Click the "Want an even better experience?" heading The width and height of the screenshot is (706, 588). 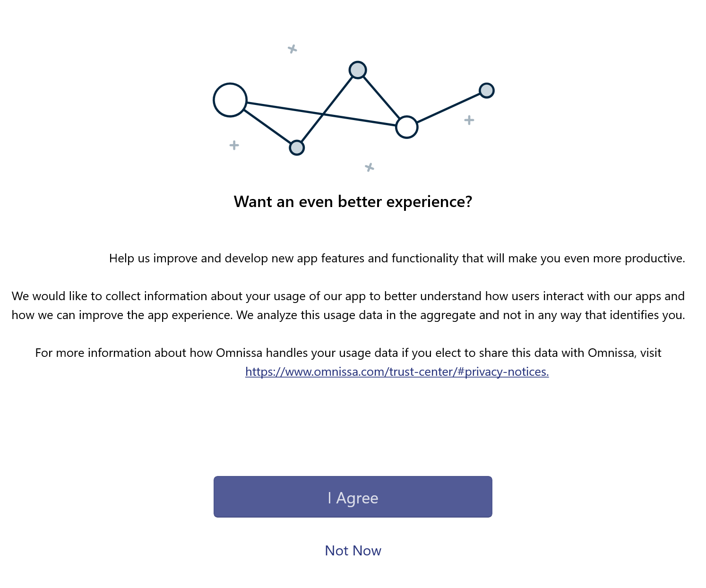click(353, 202)
